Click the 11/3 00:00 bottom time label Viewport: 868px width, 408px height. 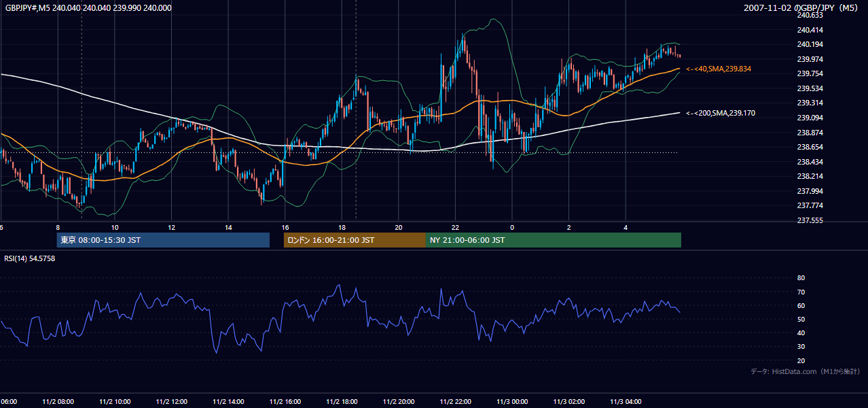point(512,402)
